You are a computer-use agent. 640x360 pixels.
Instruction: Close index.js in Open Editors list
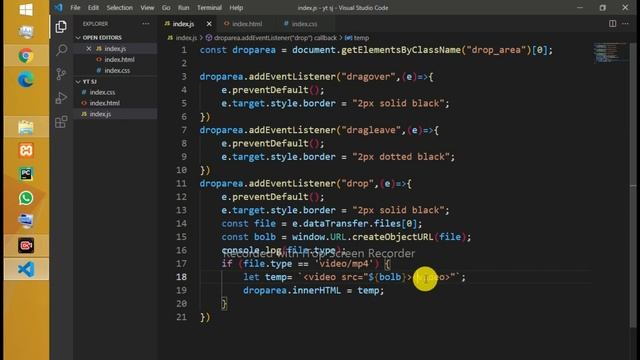(89, 48)
